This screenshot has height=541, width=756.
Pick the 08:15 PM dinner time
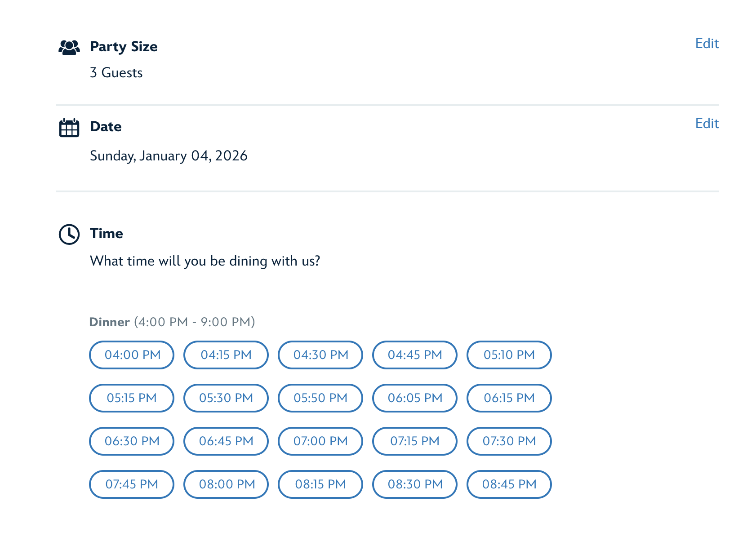pos(320,484)
